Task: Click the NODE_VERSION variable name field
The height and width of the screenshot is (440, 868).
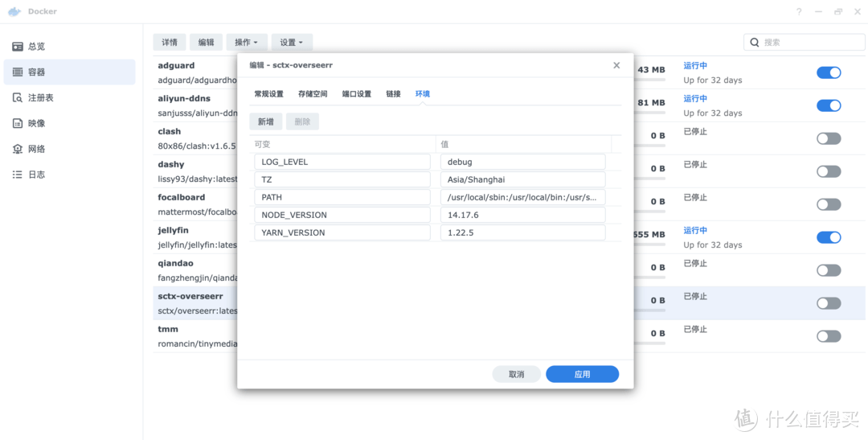Action: (x=342, y=215)
